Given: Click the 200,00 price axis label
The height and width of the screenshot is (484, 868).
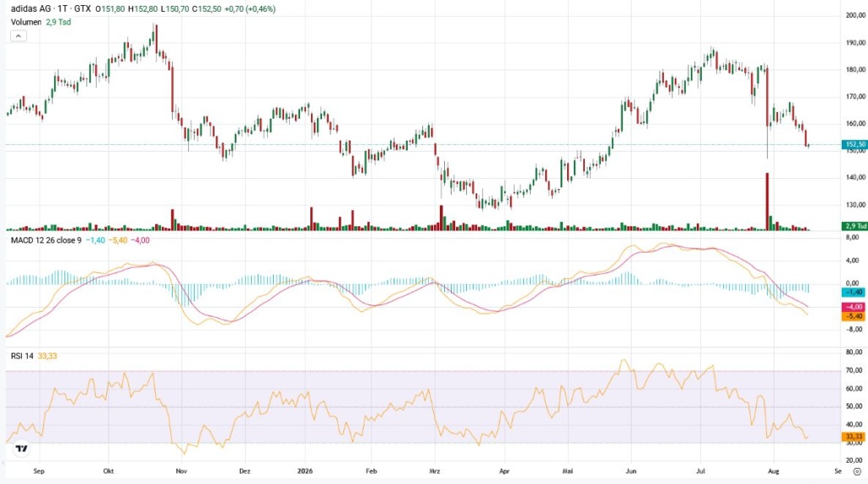Looking at the screenshot, I should [x=855, y=15].
